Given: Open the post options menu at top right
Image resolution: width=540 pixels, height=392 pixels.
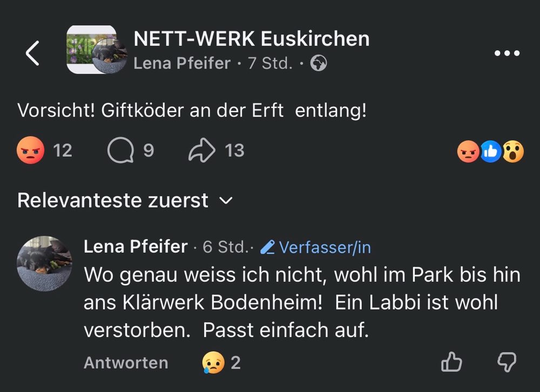Looking at the screenshot, I should click(506, 52).
